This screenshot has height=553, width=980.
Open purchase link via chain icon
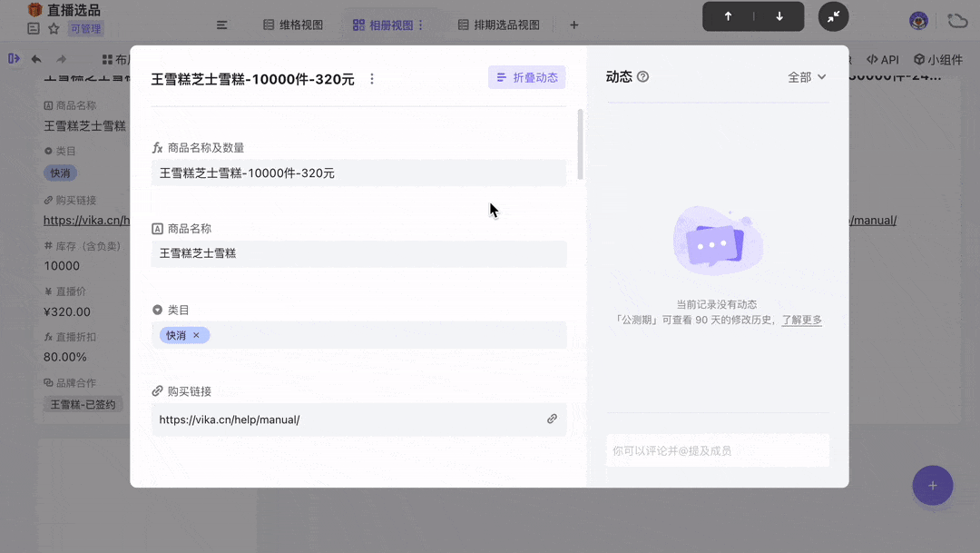[x=552, y=420]
